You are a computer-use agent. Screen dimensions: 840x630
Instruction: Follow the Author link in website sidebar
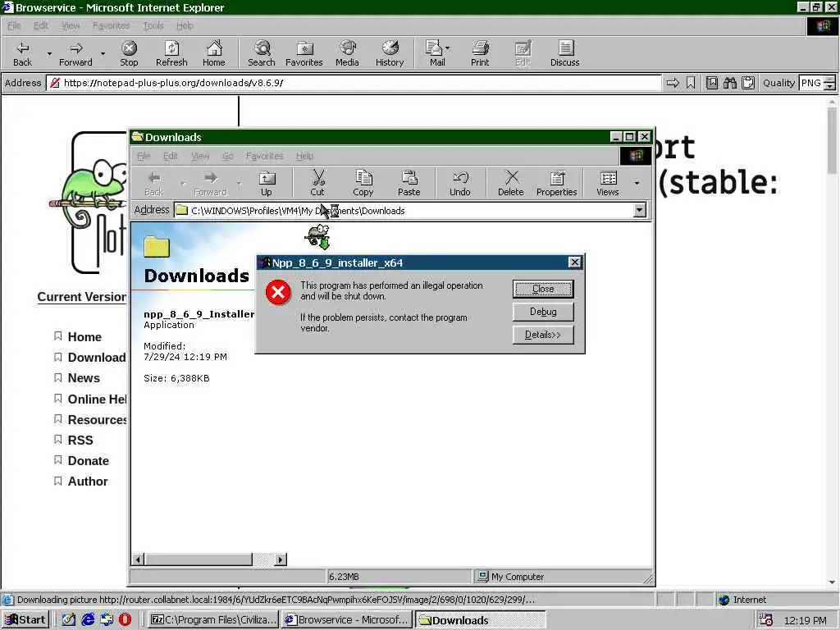click(88, 482)
